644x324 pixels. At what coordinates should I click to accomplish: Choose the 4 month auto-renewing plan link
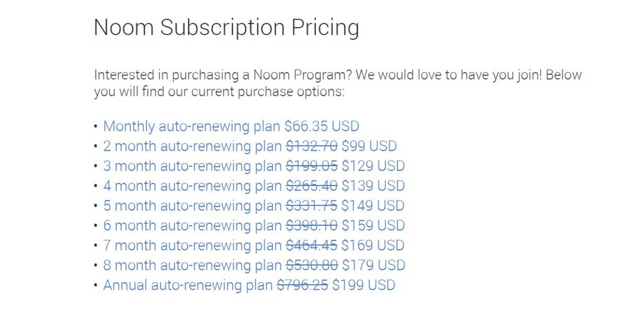(192, 186)
